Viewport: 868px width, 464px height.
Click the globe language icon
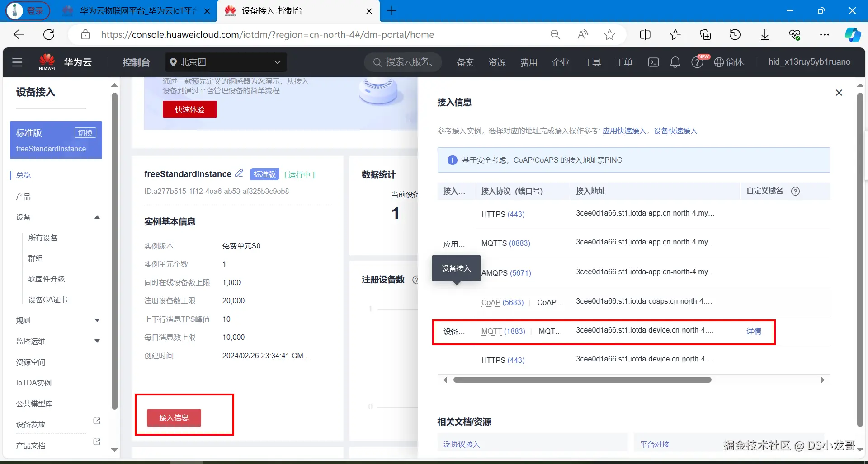click(x=719, y=62)
